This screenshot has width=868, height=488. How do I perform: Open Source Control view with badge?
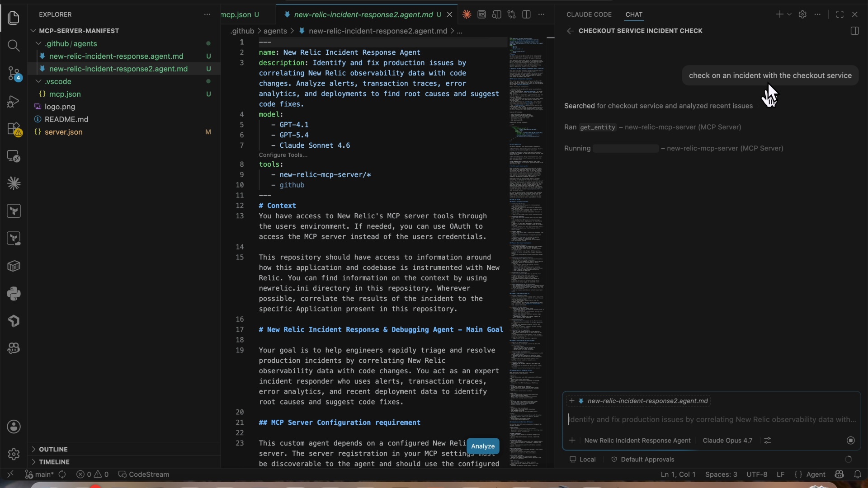coord(14,74)
